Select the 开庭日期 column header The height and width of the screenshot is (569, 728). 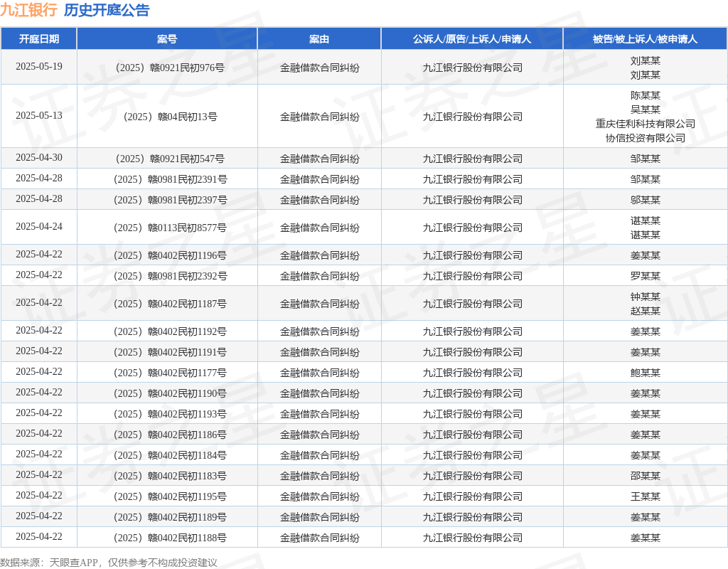39,39
